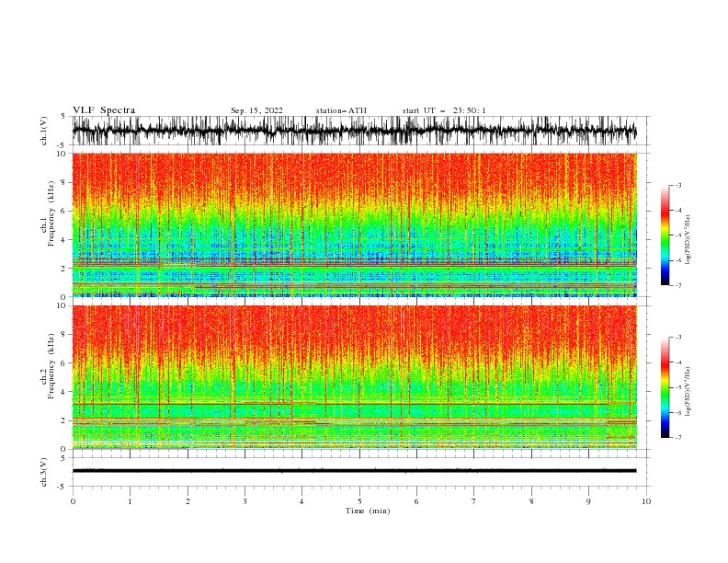Click the time axis tick label '0'
The width and height of the screenshot is (728, 563).
click(x=73, y=501)
